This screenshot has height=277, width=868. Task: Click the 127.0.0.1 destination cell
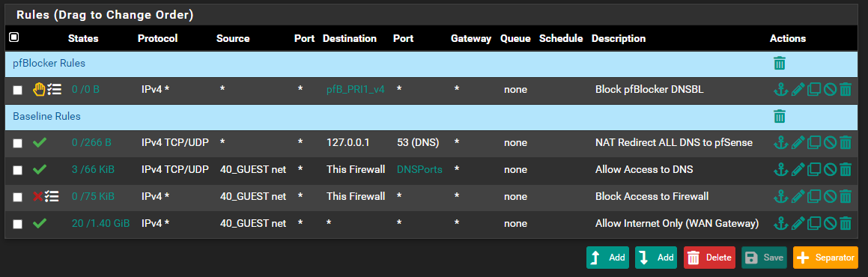348,143
